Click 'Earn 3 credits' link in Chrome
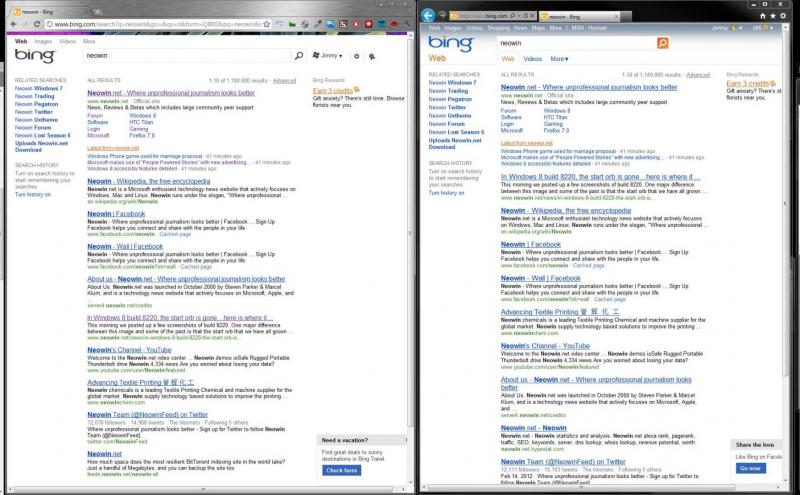The width and height of the screenshot is (800, 495). (333, 90)
